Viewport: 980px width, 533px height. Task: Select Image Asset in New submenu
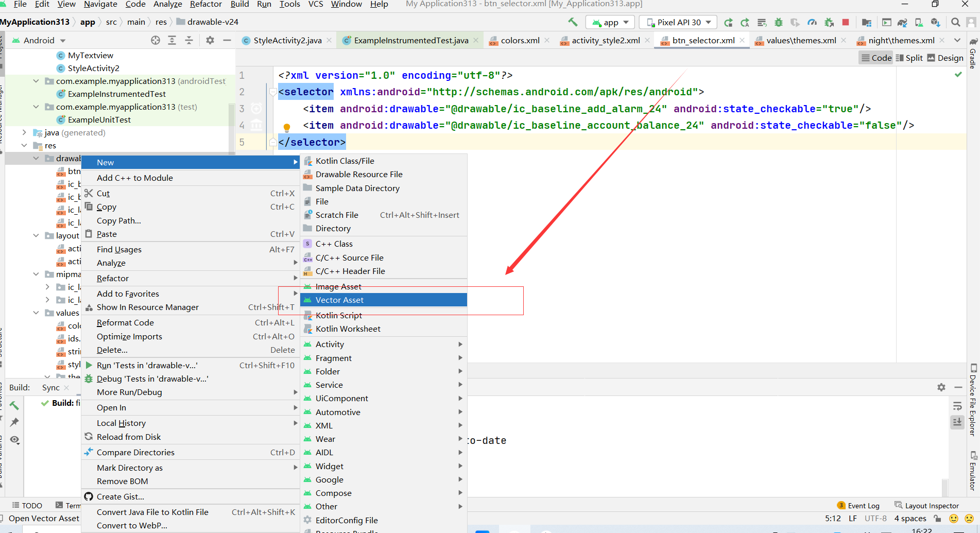384,286
